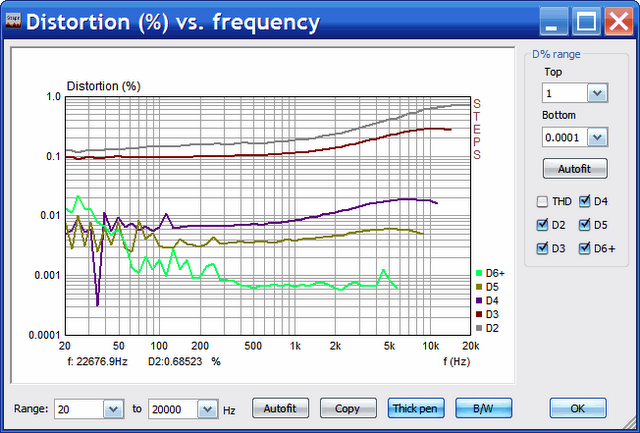Toggle the D5 checkbox
Viewport: 640px width, 433px height.
click(585, 224)
